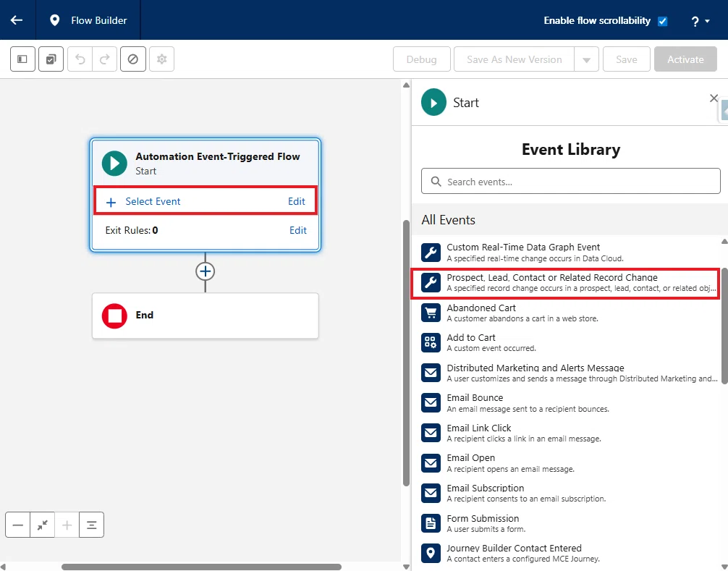Toggle Enable flow scrollability checkbox
The height and width of the screenshot is (571, 728).
[663, 21]
